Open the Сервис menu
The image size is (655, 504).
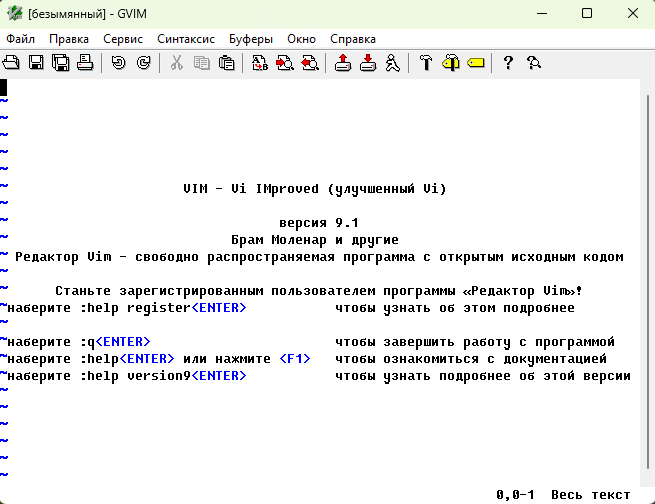pyautogui.click(x=123, y=39)
